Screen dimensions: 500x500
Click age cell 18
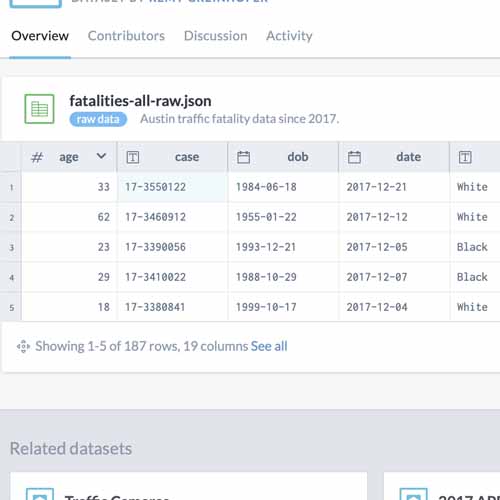pyautogui.click(x=69, y=307)
